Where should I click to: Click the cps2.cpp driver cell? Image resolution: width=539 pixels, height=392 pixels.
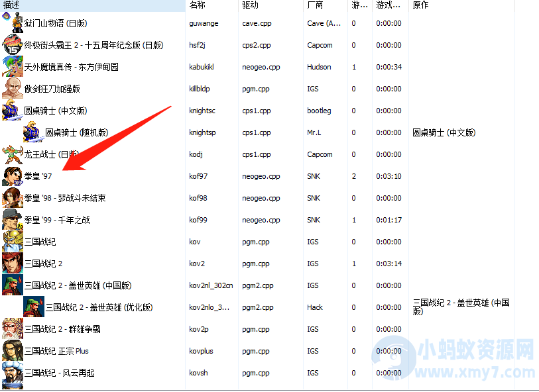[x=256, y=45]
